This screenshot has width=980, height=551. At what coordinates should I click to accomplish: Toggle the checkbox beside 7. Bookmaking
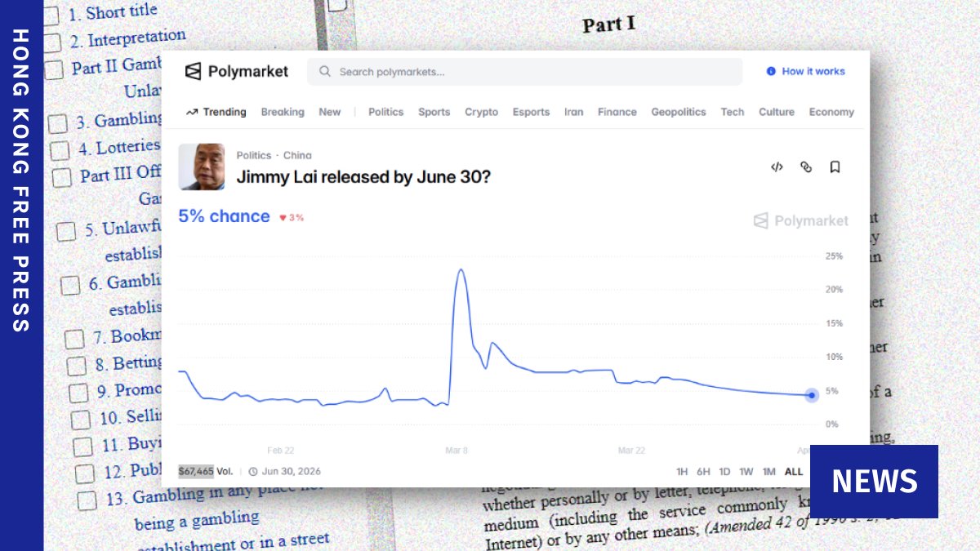74,338
